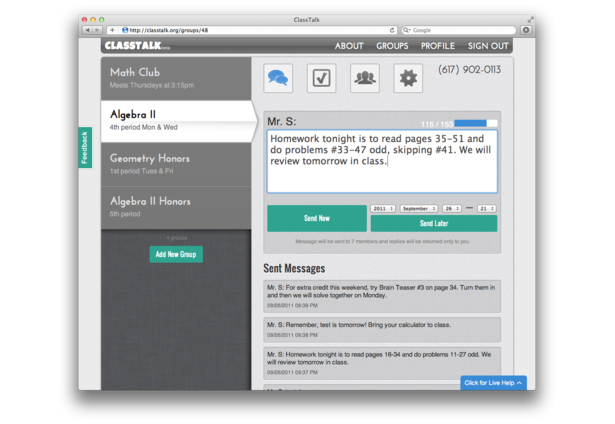Click SIGN OUT
Image resolution: width=615 pixels, height=424 pixels.
(488, 46)
